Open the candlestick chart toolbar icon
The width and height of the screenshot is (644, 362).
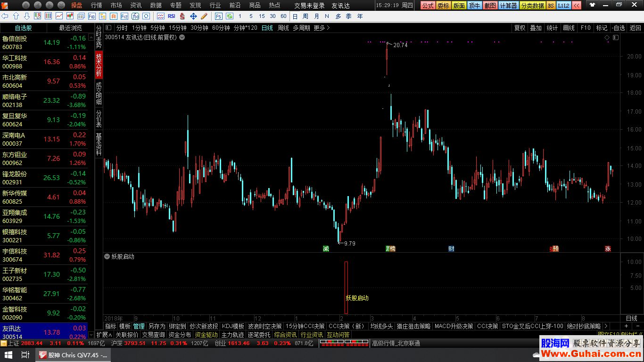point(70,16)
